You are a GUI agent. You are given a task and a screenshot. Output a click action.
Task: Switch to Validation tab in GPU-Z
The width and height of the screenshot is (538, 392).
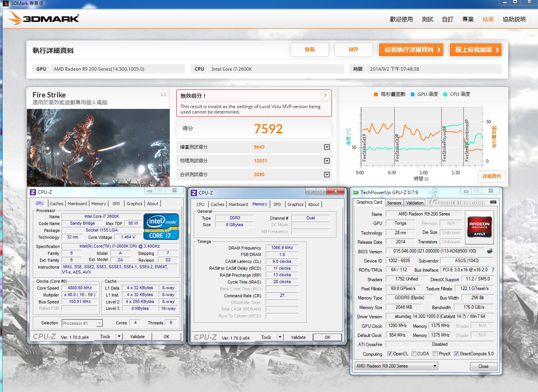[415, 203]
